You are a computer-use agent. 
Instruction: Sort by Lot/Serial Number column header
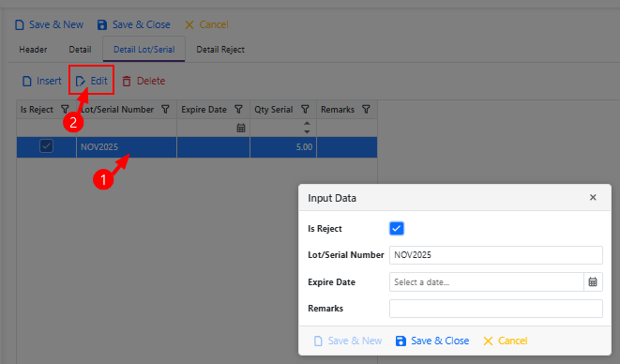point(117,110)
